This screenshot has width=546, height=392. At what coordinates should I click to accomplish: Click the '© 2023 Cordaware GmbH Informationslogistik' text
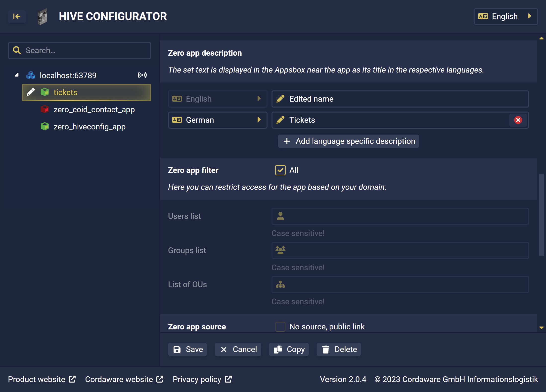[x=456, y=379]
